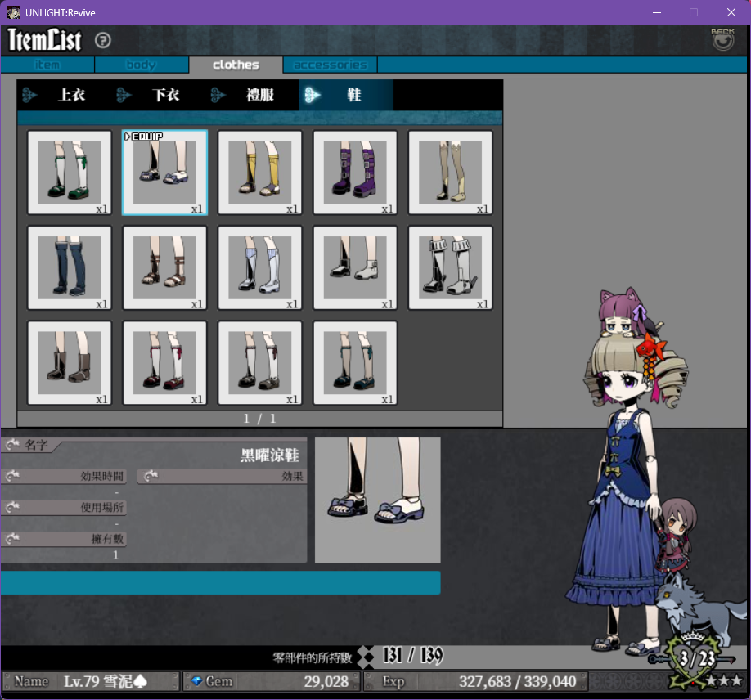The image size is (751, 700).
Task: Click the 擁有數 label
Action: click(x=107, y=539)
